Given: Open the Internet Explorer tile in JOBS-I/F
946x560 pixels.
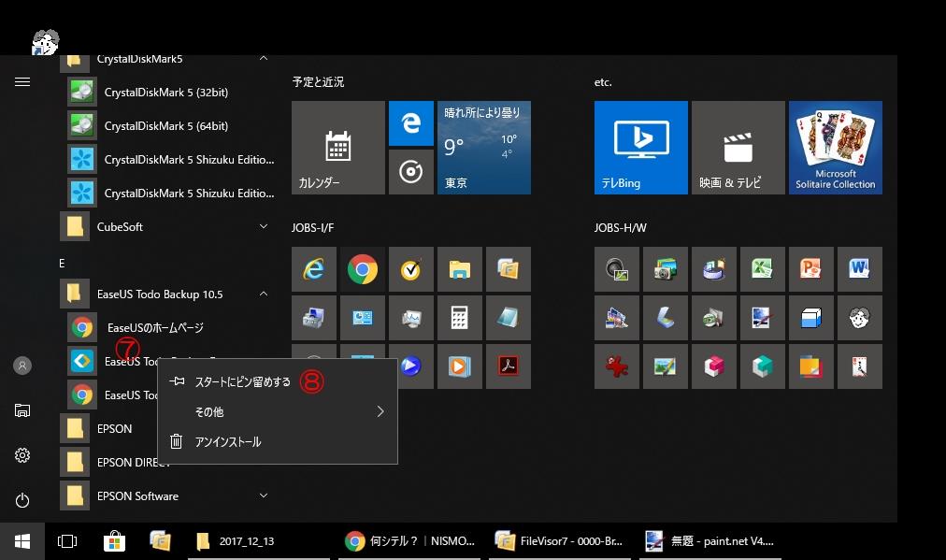Looking at the screenshot, I should 314,269.
